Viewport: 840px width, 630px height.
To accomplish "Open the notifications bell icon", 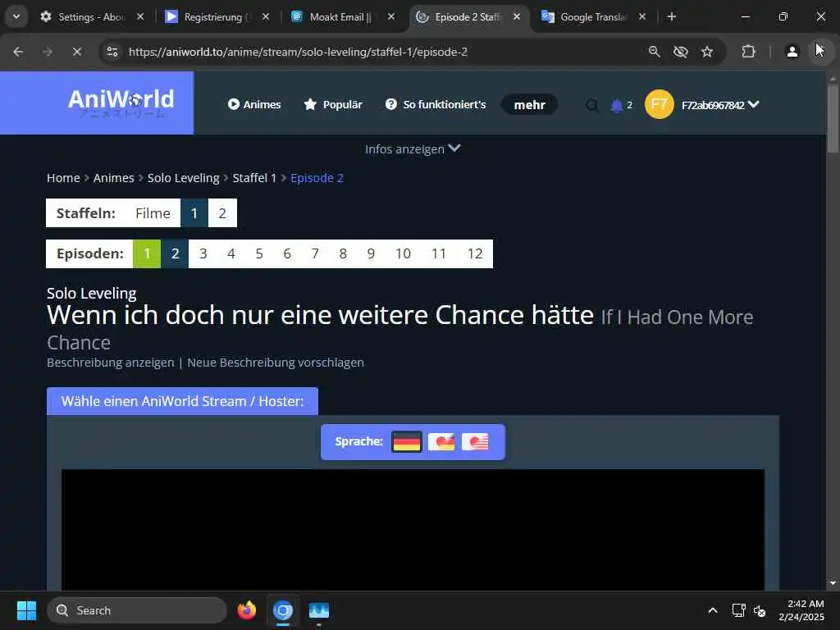I will click(x=617, y=105).
